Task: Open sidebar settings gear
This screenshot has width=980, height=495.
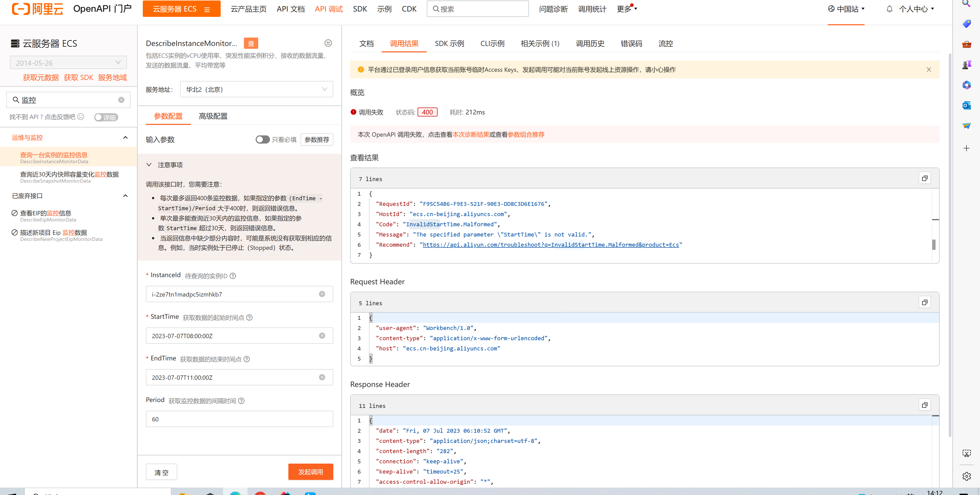Action: coord(966,476)
